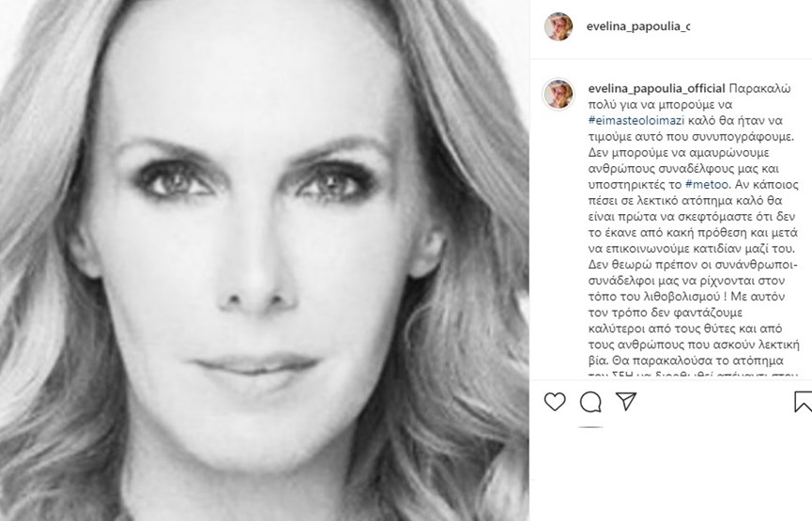The image size is (812, 521).
Task: Like the post with the heart icon
Action: tap(555, 402)
